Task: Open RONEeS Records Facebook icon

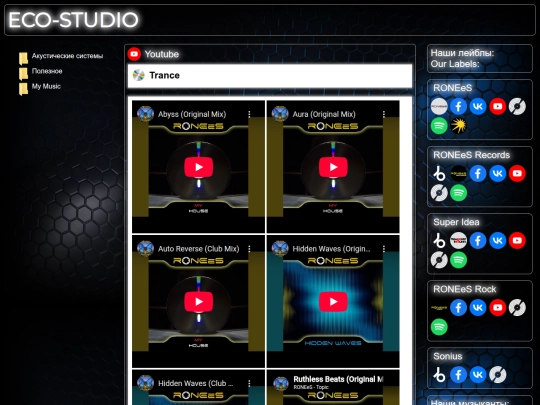Action: point(478,174)
